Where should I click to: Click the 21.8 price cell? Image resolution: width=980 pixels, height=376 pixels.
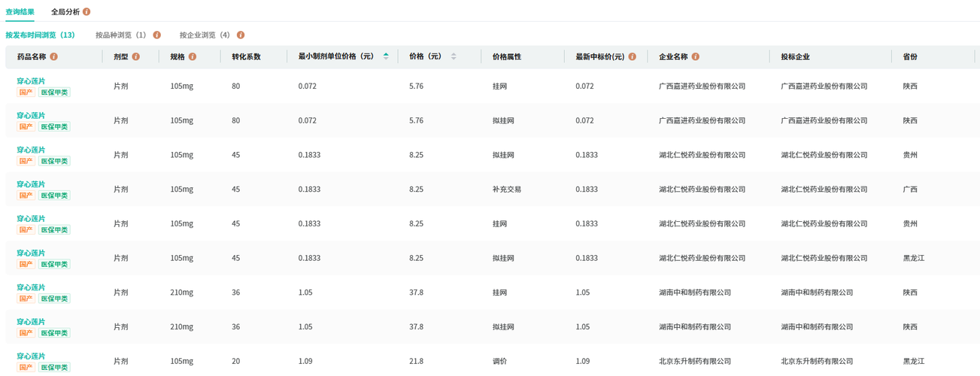416,362
